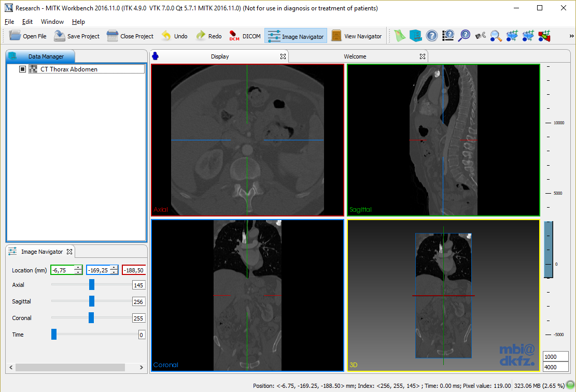Toggle the View Navigator toolbar button
Viewport: 576px width, 392px height.
pyautogui.click(x=357, y=36)
